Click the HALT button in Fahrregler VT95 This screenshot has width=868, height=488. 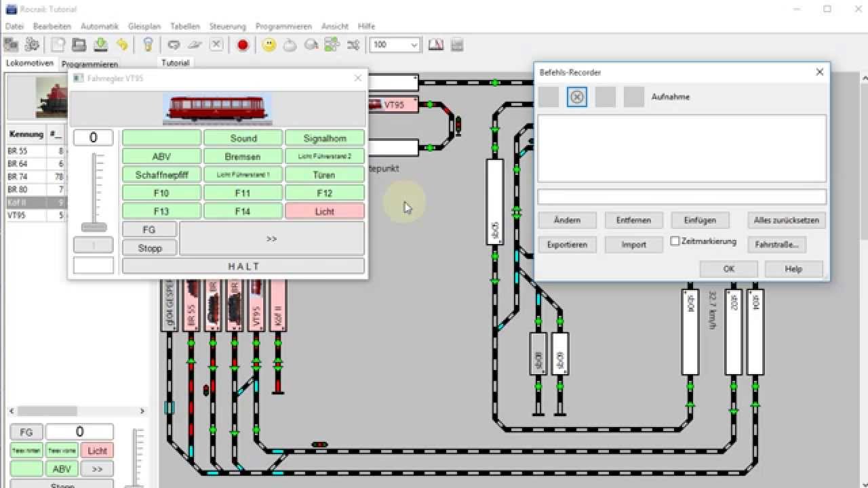[x=243, y=266]
